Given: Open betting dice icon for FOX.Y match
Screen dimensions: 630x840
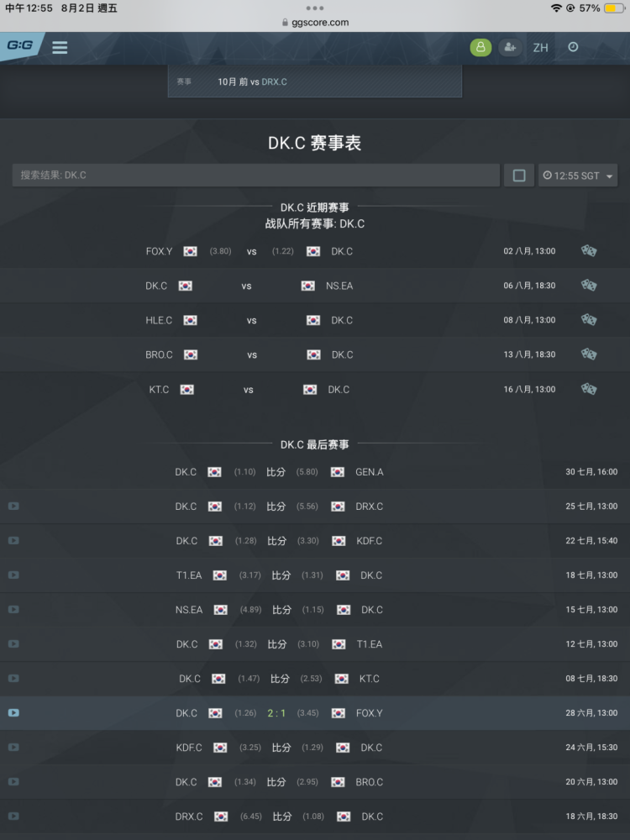Looking at the screenshot, I should click(x=589, y=250).
